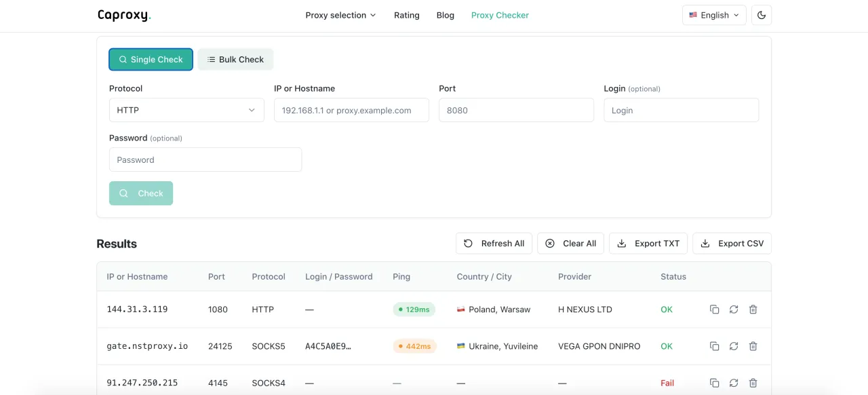Switch to Single Check mode
This screenshot has width=868, height=395.
151,60
